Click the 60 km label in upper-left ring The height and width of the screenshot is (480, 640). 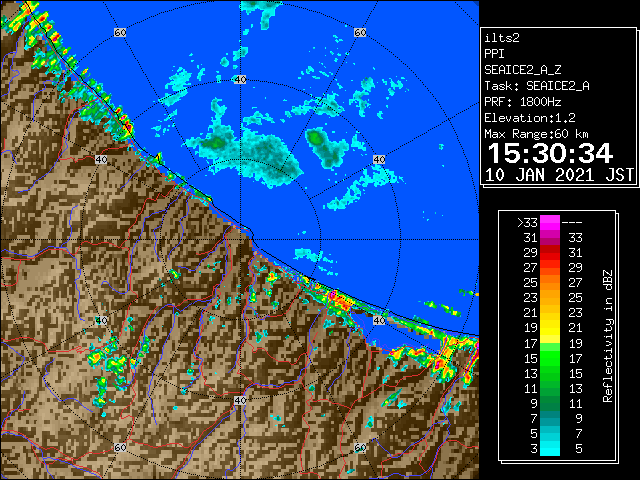120,32
